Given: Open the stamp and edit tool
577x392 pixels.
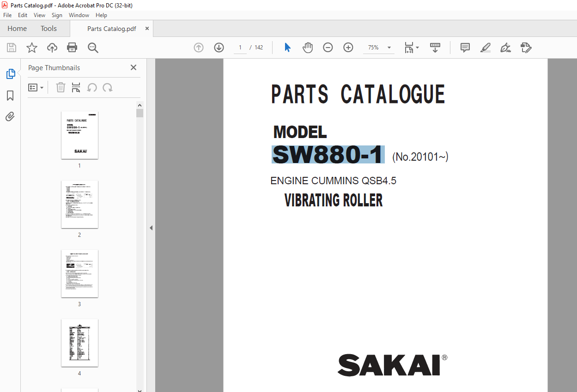Looking at the screenshot, I should 526,48.
